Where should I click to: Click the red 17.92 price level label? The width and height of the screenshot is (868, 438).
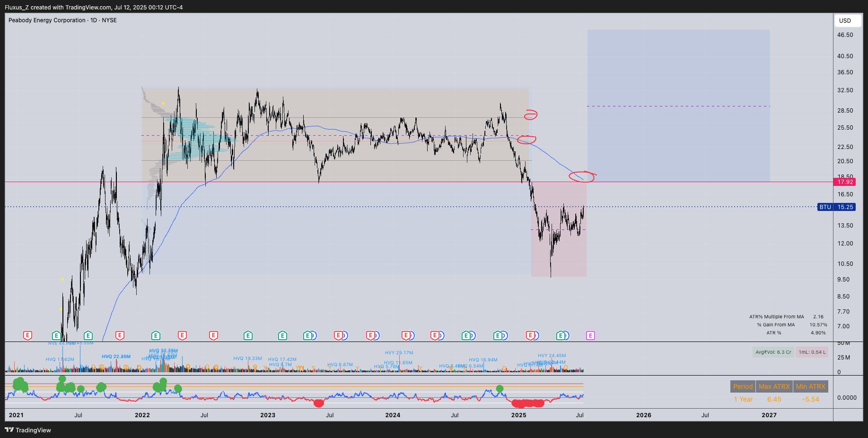pos(845,182)
